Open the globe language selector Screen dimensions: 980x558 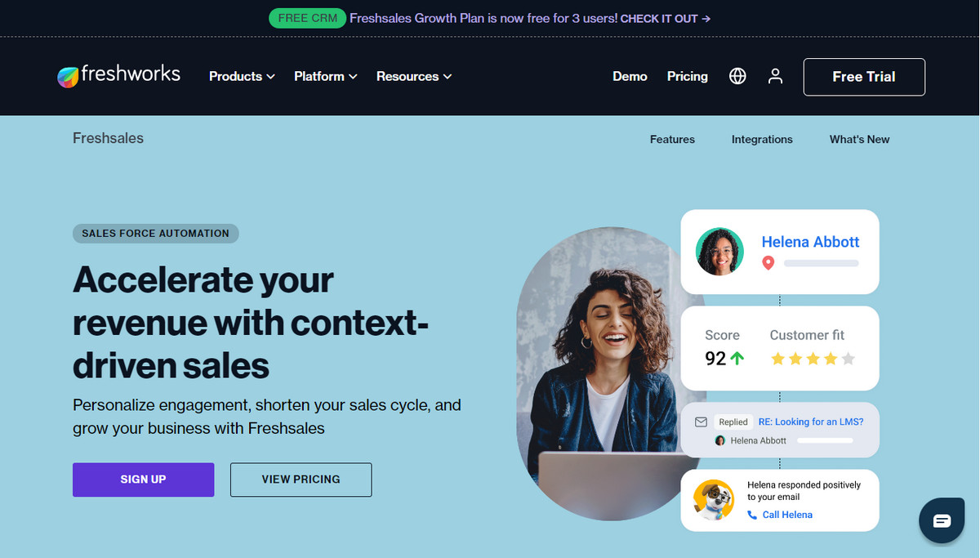tap(737, 76)
